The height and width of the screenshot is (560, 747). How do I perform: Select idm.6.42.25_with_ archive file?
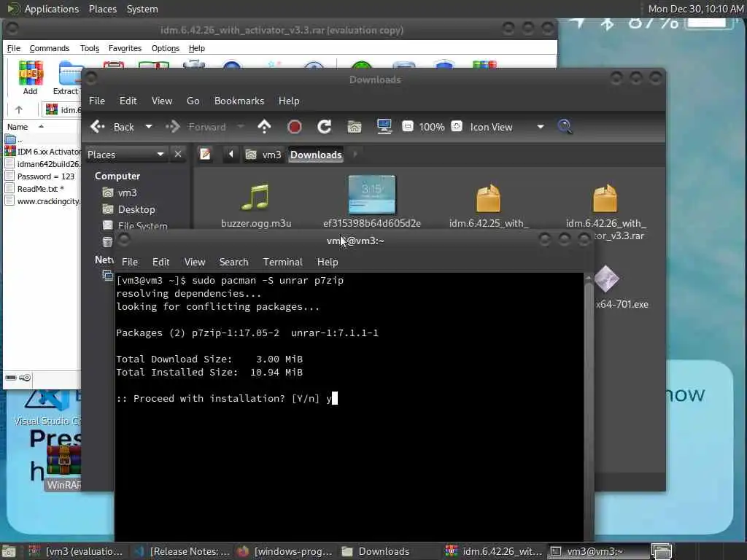(488, 205)
